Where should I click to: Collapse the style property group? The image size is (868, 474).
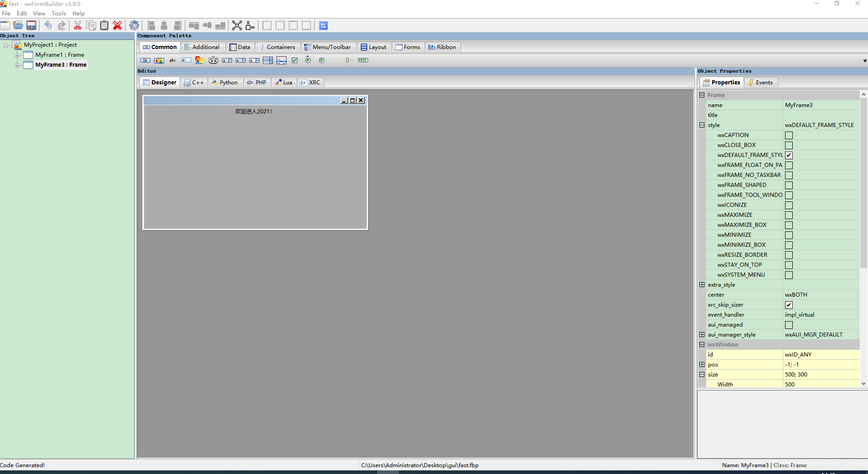pyautogui.click(x=702, y=125)
